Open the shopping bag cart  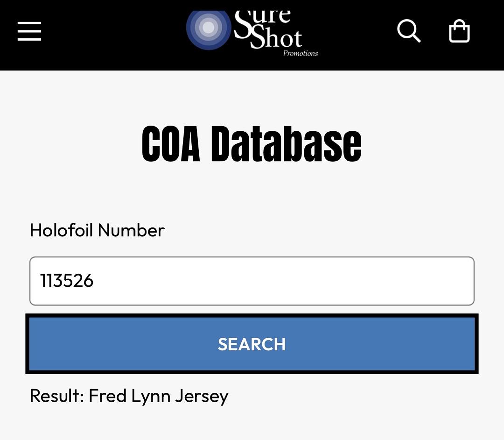click(459, 32)
